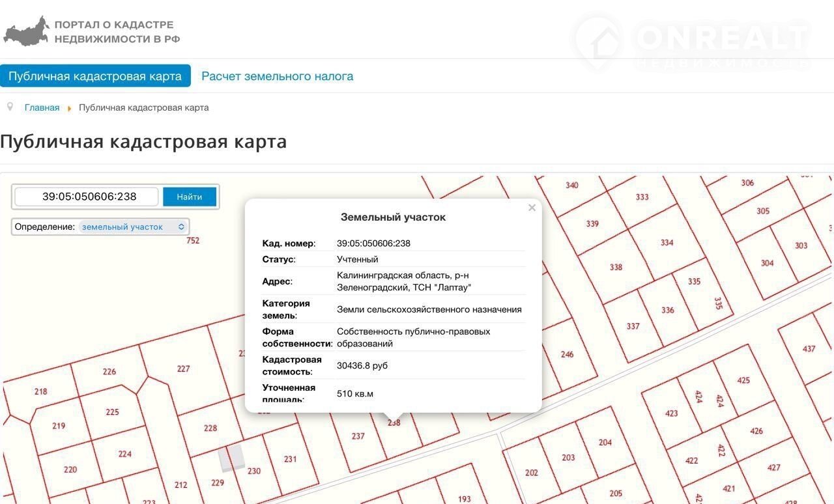834x504 pixels.
Task: Open the Определение type dropdown
Action: coord(134,227)
